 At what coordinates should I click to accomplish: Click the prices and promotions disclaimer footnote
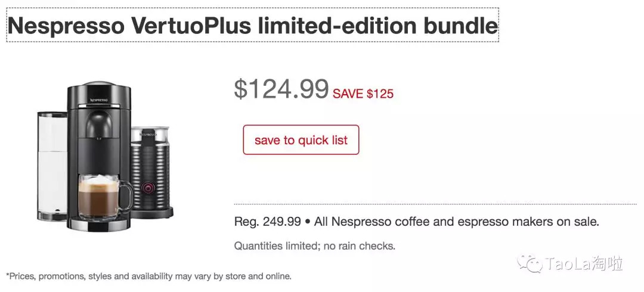[148, 276]
